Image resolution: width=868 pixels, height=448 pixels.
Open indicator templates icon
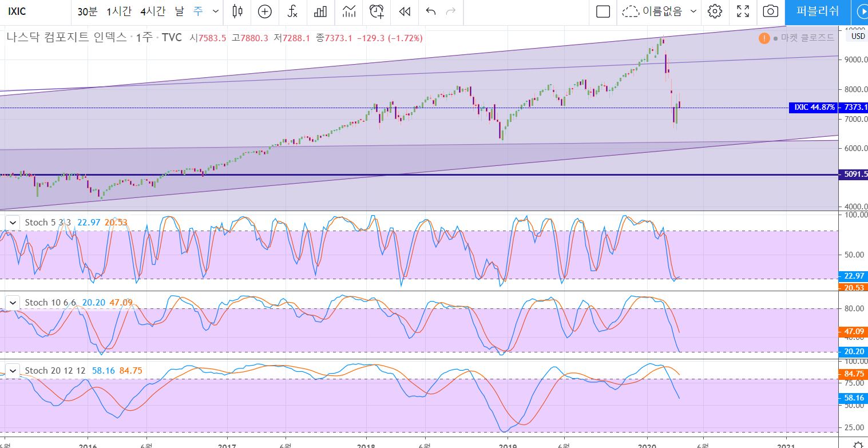click(349, 11)
